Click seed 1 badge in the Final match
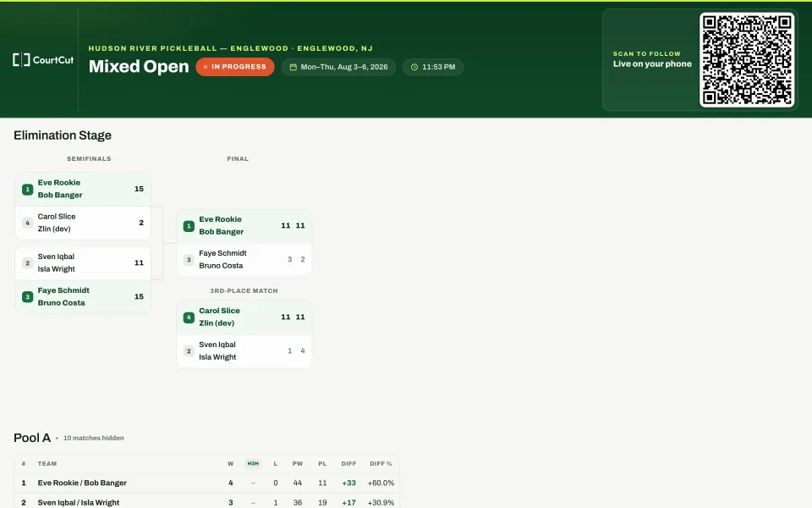Screen dimensions: 812x508 pyautogui.click(x=189, y=226)
